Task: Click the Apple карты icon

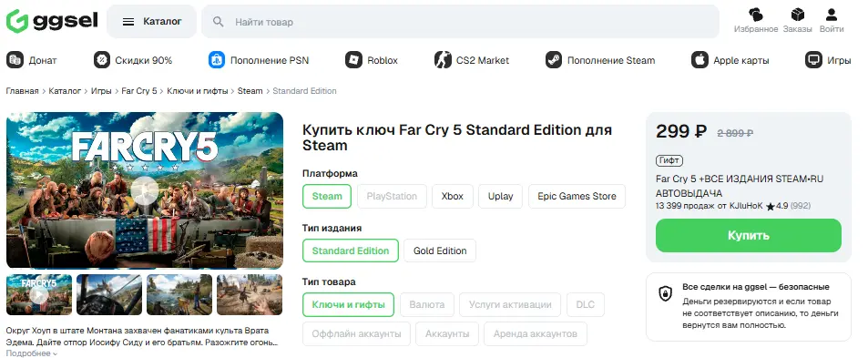Action: (700, 60)
